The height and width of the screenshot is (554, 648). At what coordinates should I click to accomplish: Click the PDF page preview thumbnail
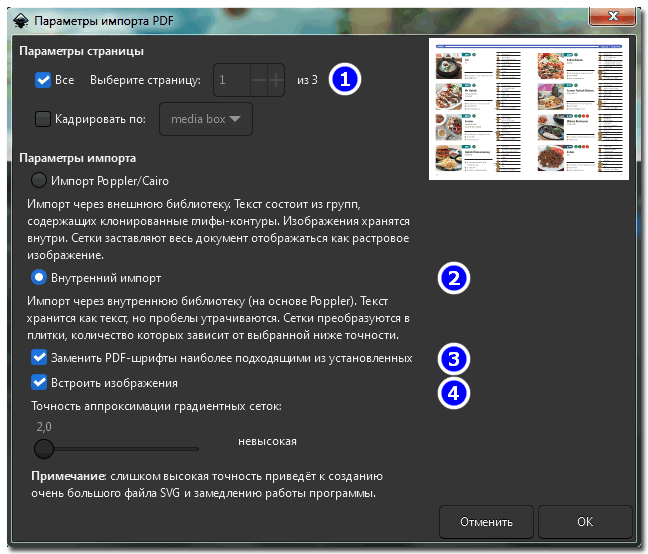529,109
